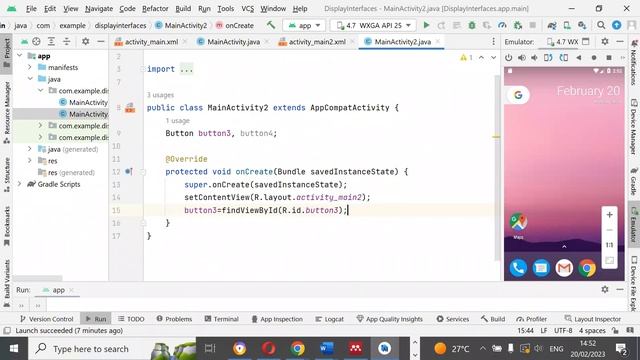Click emulator volume down icon
The image size is (640, 360).
(x=534, y=58)
